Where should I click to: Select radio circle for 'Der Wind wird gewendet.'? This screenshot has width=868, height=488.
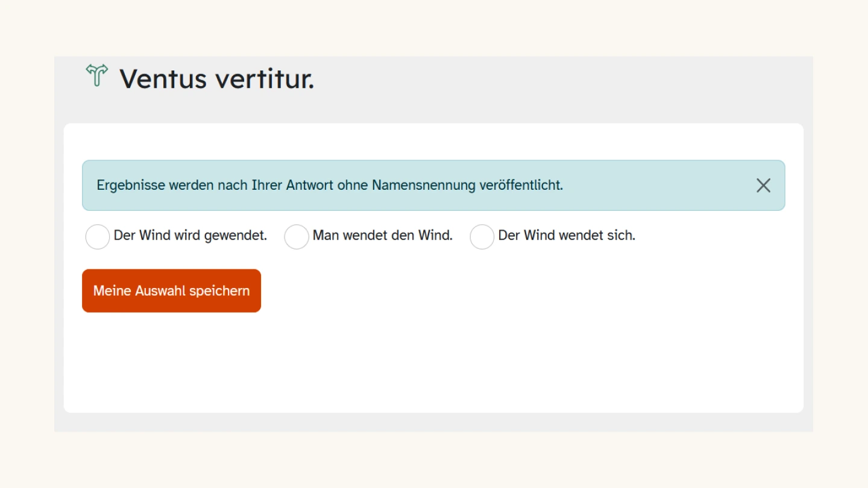tap(98, 237)
